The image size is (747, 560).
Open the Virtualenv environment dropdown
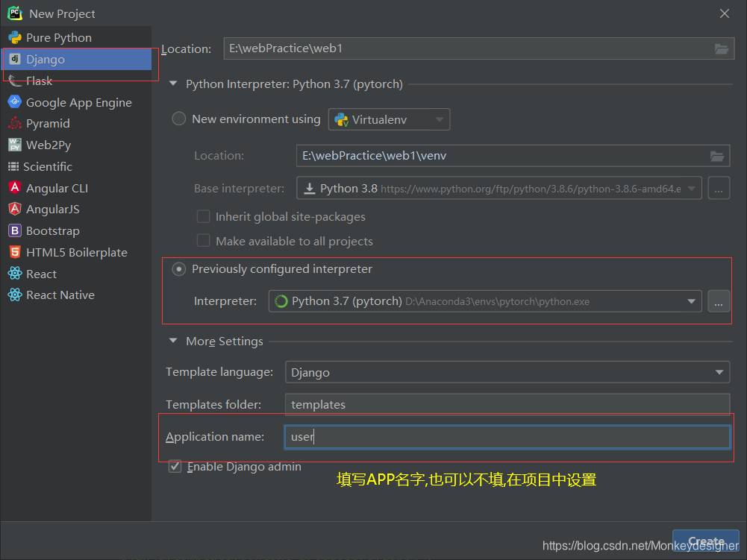(390, 119)
